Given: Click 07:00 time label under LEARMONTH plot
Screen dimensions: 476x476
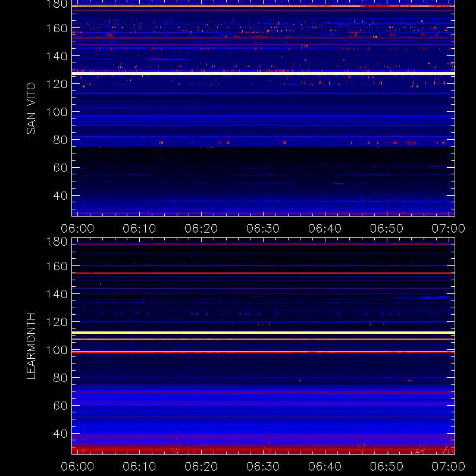Looking at the screenshot, I should click(449, 466).
